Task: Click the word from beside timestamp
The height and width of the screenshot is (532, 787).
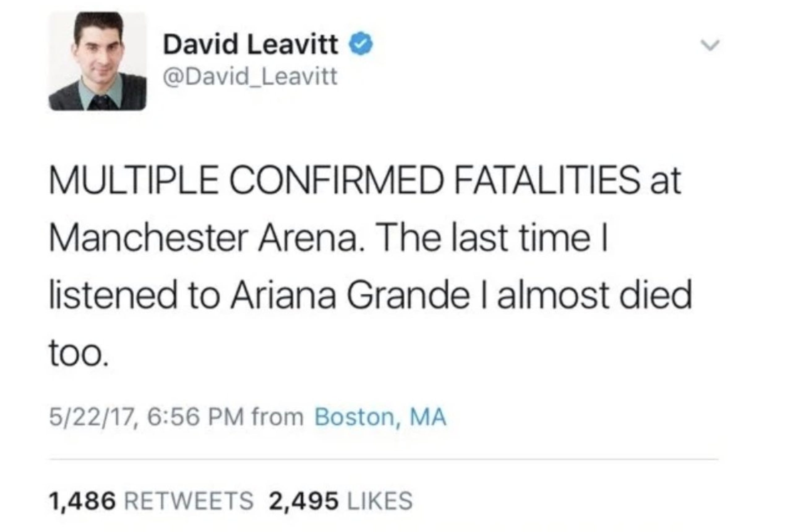Action: tap(277, 417)
